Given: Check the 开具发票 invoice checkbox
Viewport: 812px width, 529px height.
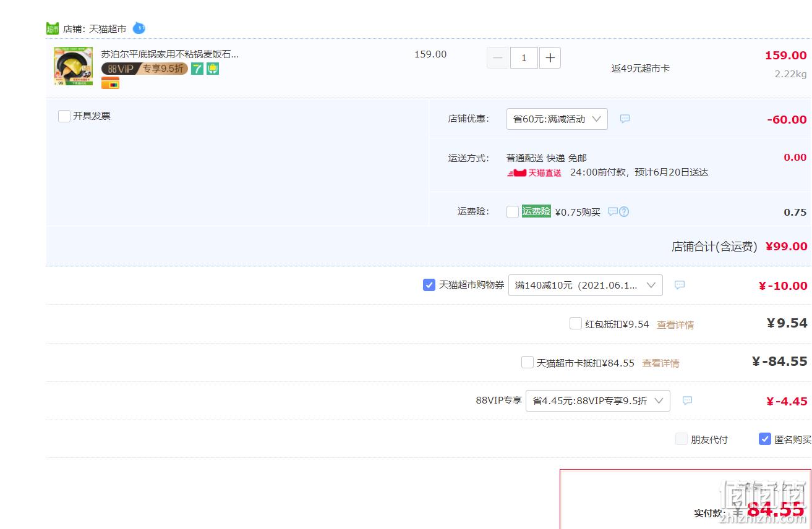Looking at the screenshot, I should coord(64,116).
